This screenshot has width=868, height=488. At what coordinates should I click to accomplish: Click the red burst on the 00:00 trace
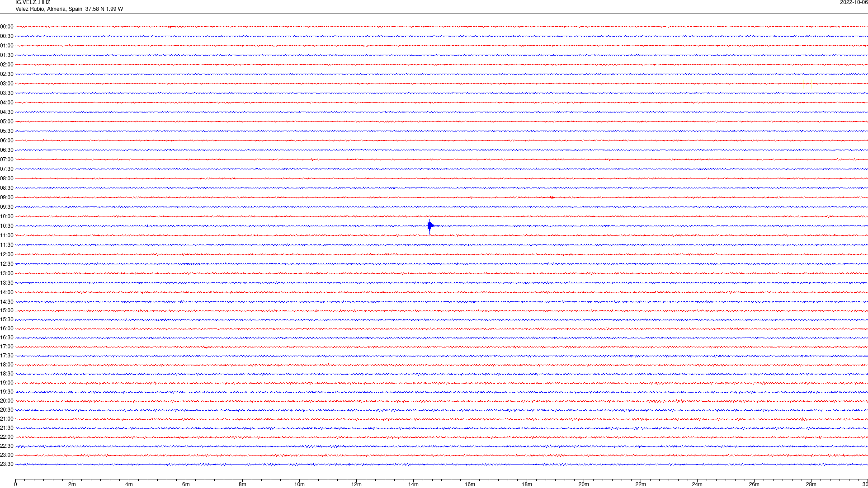click(170, 27)
